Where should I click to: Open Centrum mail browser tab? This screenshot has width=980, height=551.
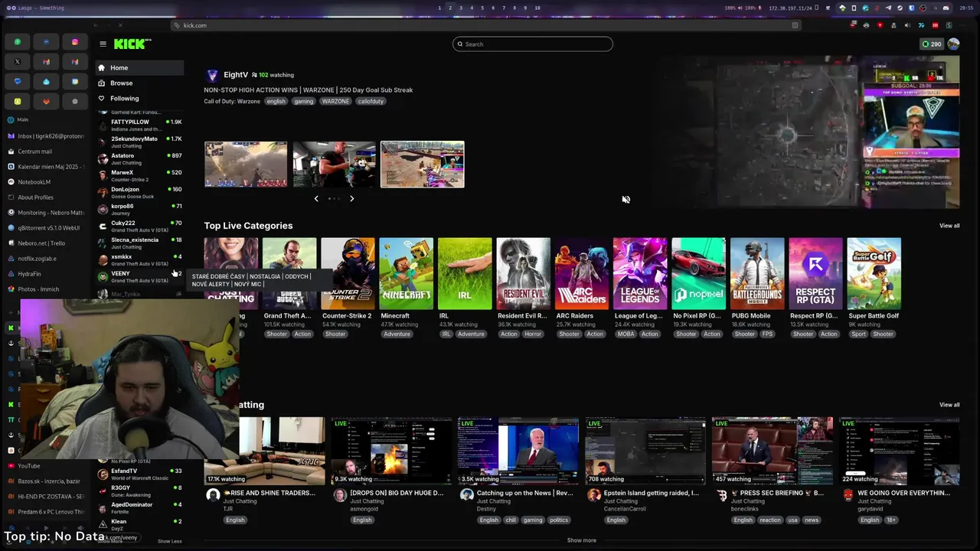pyautogui.click(x=46, y=152)
